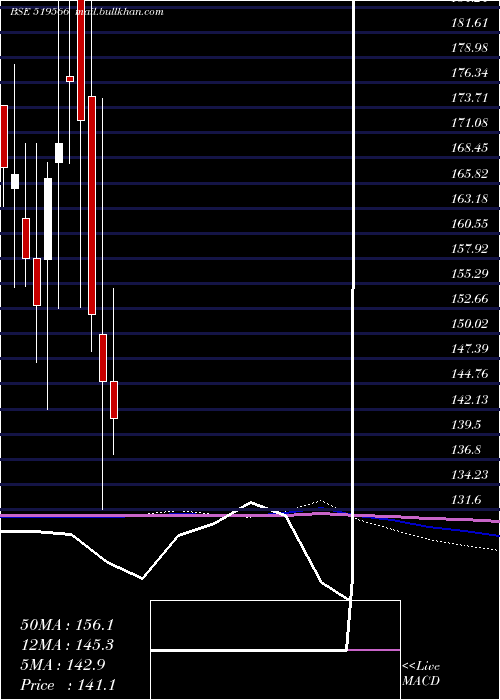Image resolution: width=500 pixels, height=700 pixels.
Task: Click the longest red candlestick body
Action: click(92, 205)
